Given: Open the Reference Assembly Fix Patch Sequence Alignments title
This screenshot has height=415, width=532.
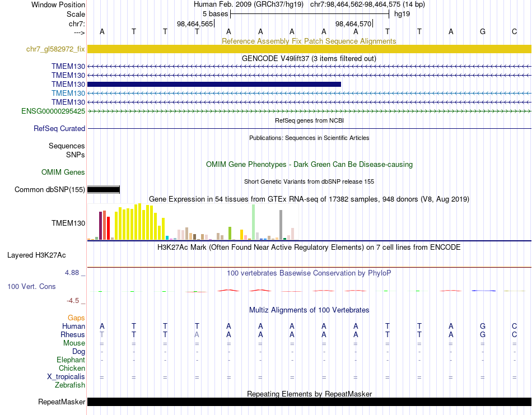Looking at the screenshot, I should pyautogui.click(x=309, y=41).
